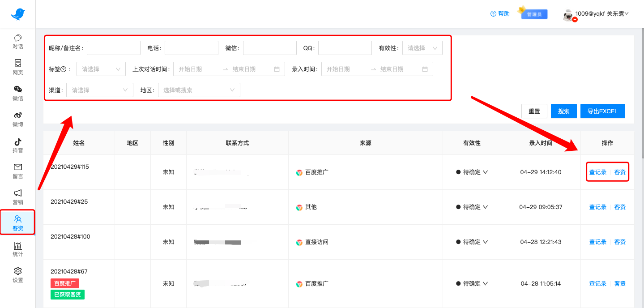
Task: Open 查记录 for 20210429#25 row
Action: click(597, 207)
